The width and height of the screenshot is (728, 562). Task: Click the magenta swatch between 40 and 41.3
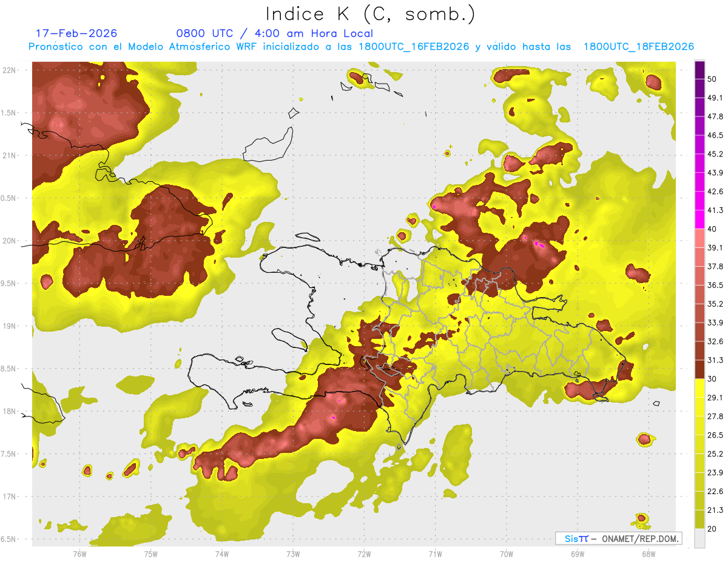pos(699,219)
